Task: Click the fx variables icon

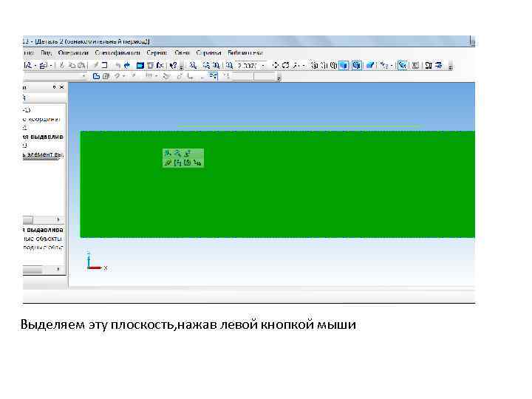Action: click(x=160, y=65)
